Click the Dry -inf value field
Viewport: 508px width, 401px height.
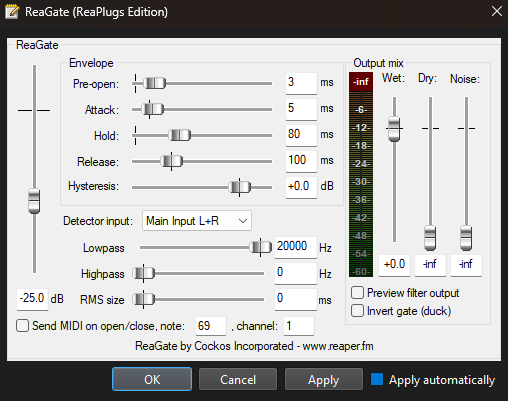pos(430,265)
